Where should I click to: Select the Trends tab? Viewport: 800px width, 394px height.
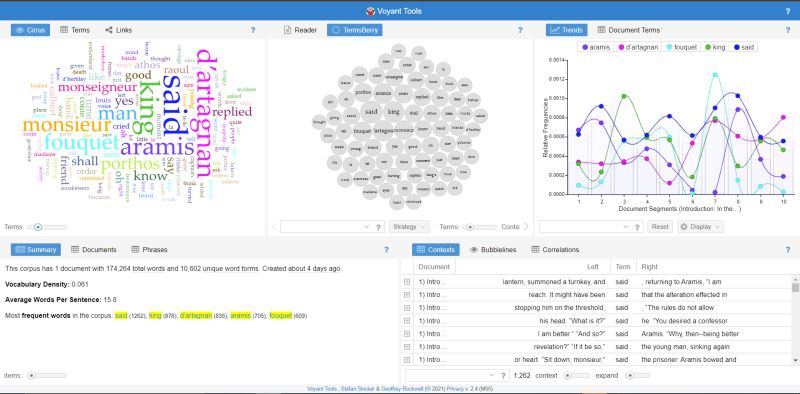tap(566, 30)
